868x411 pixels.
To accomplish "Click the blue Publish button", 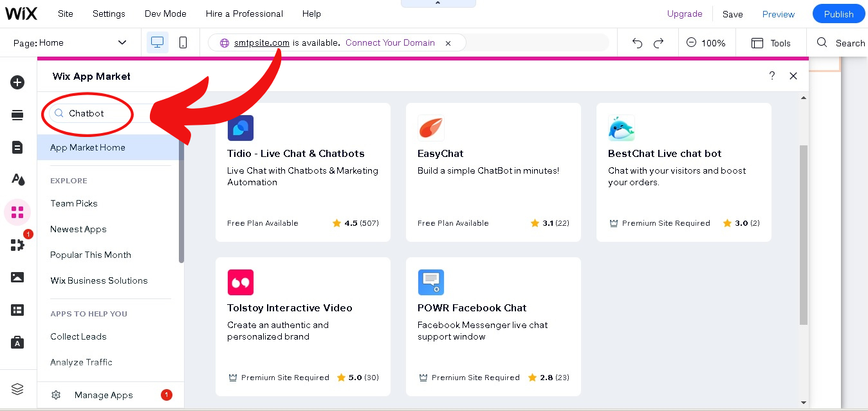I will [839, 14].
